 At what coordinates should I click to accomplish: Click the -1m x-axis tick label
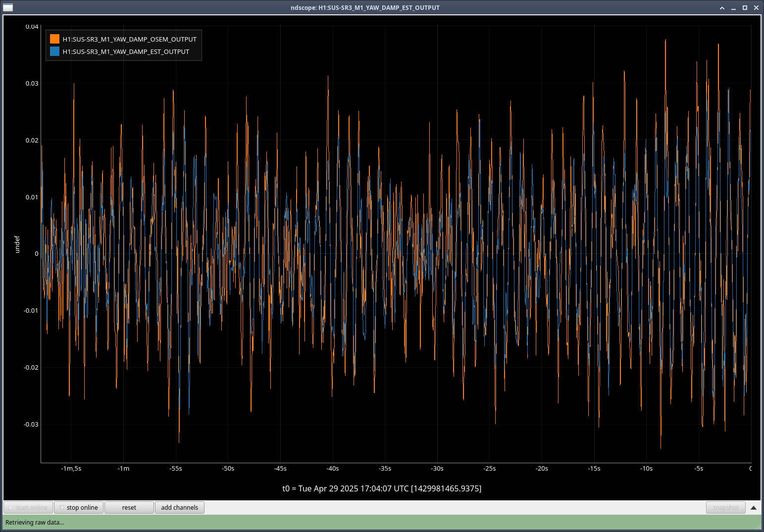coord(123,468)
